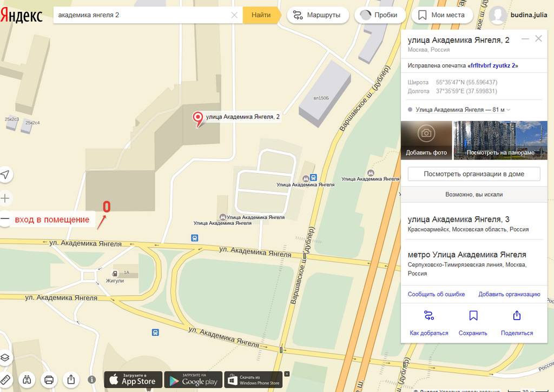Click the Жигули gas station icon
The width and height of the screenshot is (554, 392).
[115, 274]
